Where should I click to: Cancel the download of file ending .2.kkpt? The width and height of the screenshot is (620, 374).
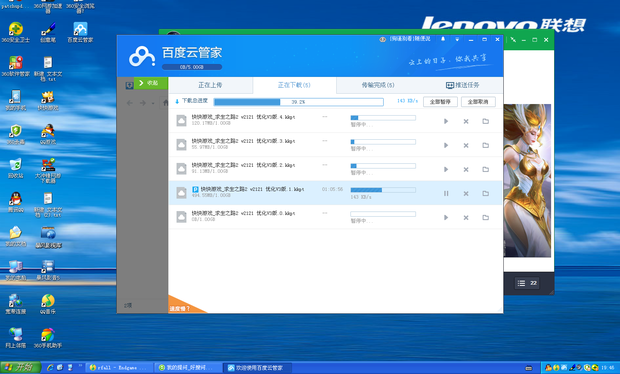click(466, 170)
